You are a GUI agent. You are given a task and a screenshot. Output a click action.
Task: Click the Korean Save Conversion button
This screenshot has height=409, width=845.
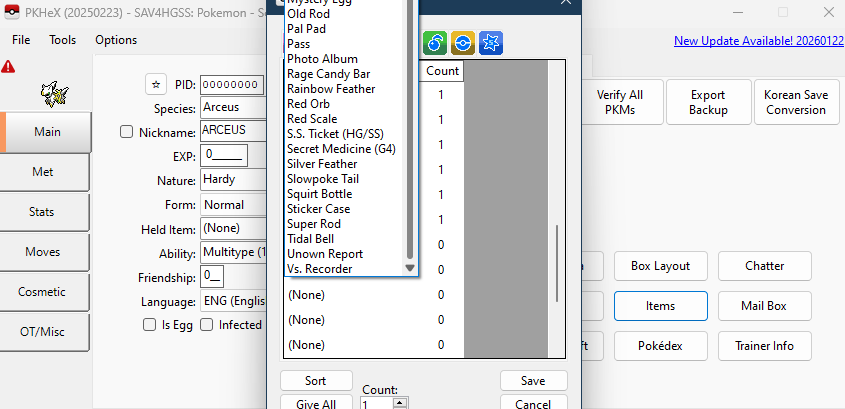pyautogui.click(x=796, y=102)
